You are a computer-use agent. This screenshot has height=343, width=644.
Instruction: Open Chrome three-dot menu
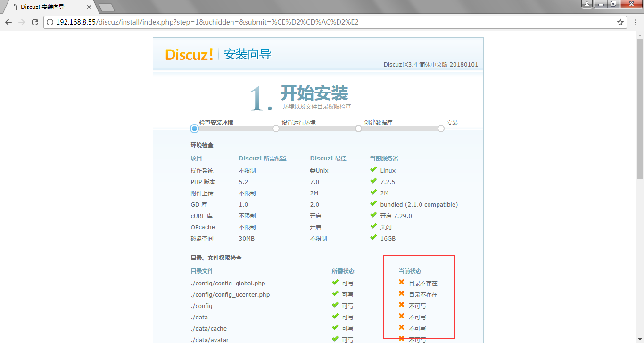coord(635,22)
